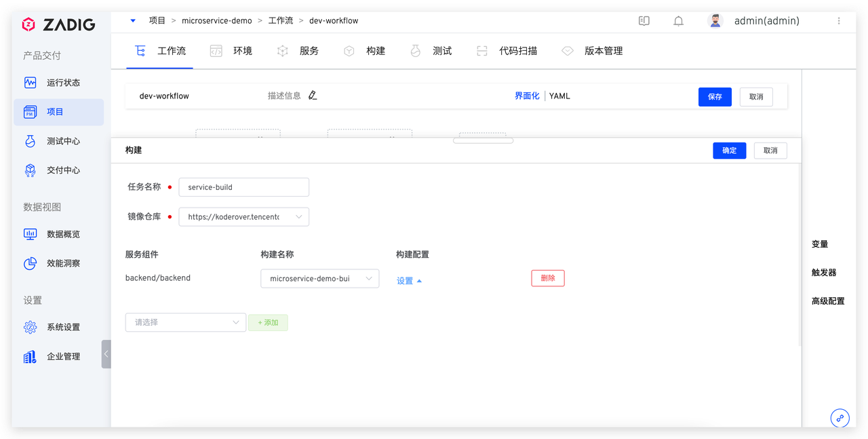Image resolution: width=868 pixels, height=439 pixels.
Task: Switch to the 构建 tab
Action: point(364,51)
